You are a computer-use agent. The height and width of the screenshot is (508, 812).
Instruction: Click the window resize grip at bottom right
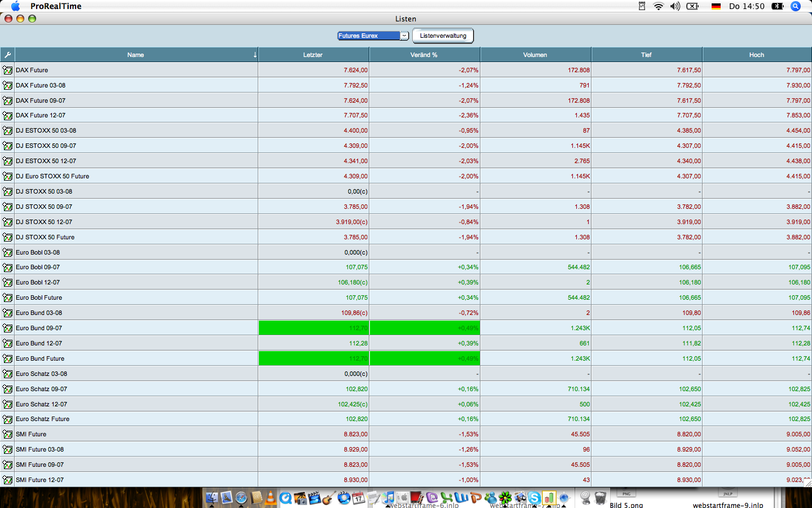point(807,483)
